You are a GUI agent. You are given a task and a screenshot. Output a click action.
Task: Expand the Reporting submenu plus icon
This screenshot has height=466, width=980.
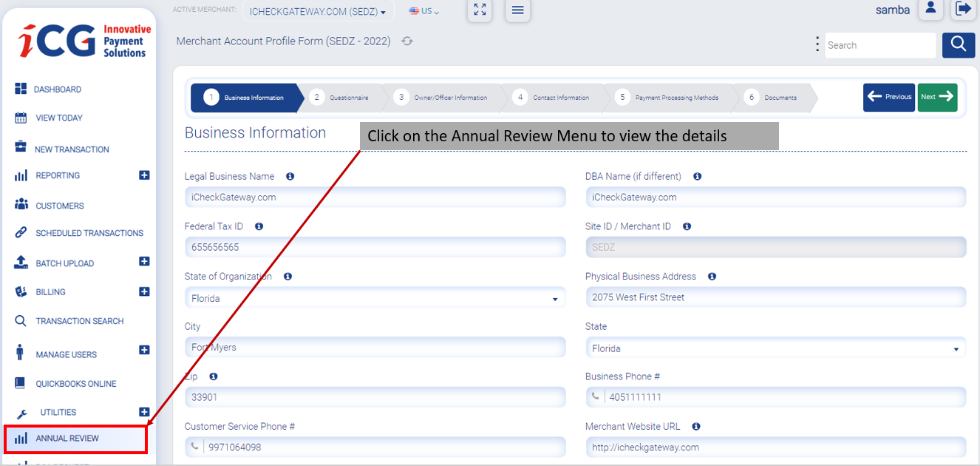[x=144, y=175]
